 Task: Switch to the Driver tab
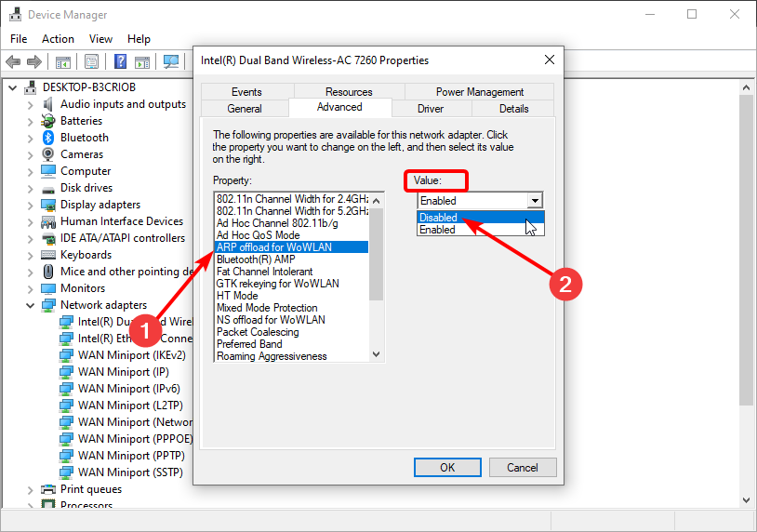(x=431, y=109)
